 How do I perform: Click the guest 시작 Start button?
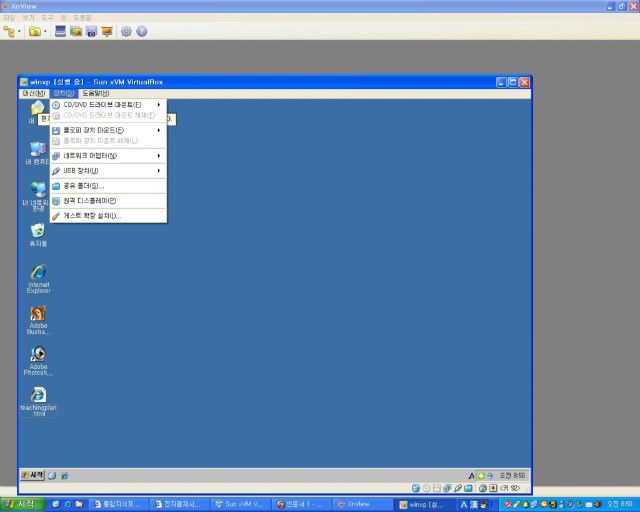tap(33, 475)
